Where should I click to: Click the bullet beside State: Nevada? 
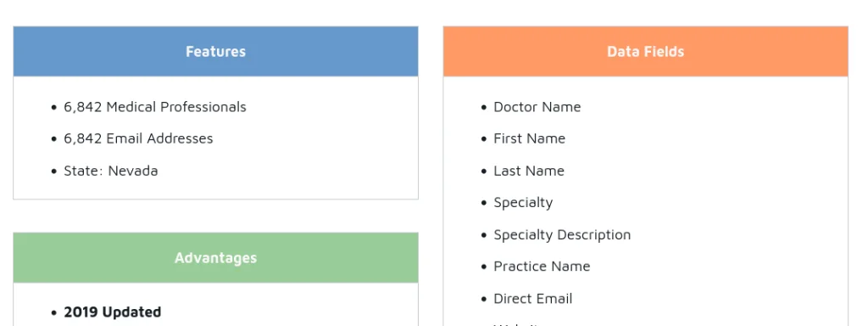click(x=53, y=171)
